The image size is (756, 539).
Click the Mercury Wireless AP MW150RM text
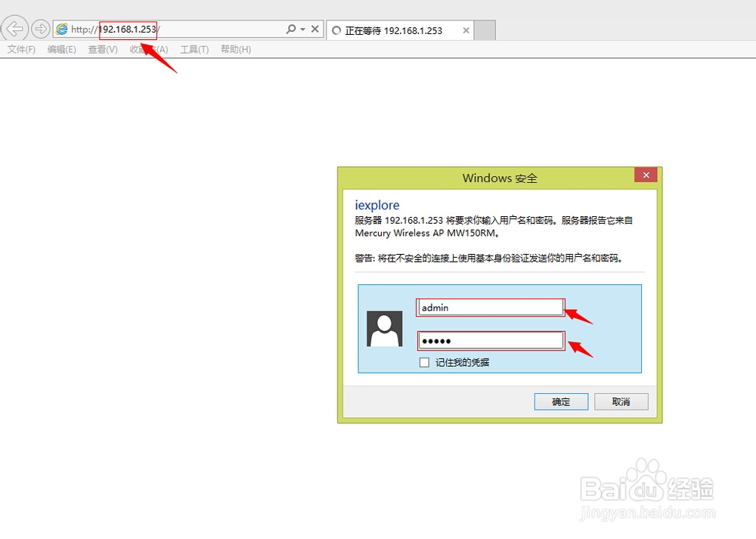point(426,234)
